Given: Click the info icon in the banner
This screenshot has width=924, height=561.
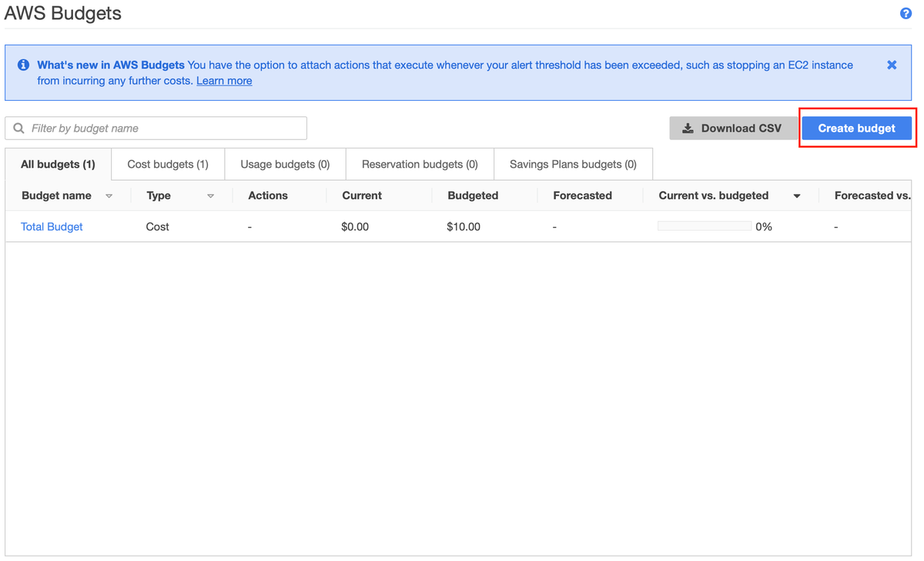Looking at the screenshot, I should coord(23,65).
